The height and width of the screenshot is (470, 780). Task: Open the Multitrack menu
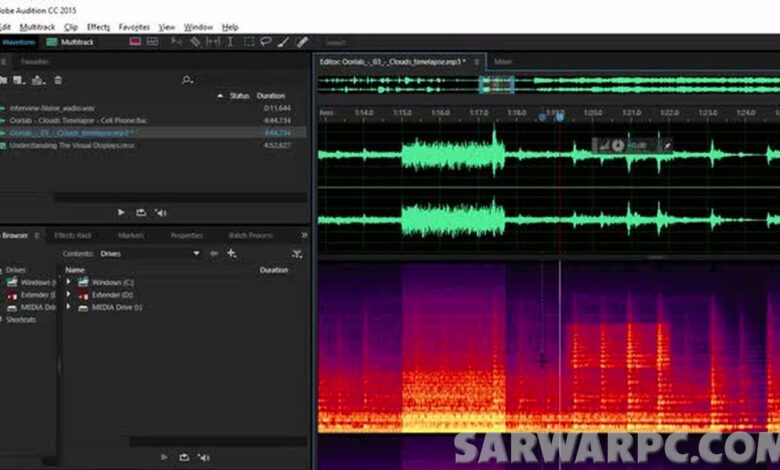point(37,27)
